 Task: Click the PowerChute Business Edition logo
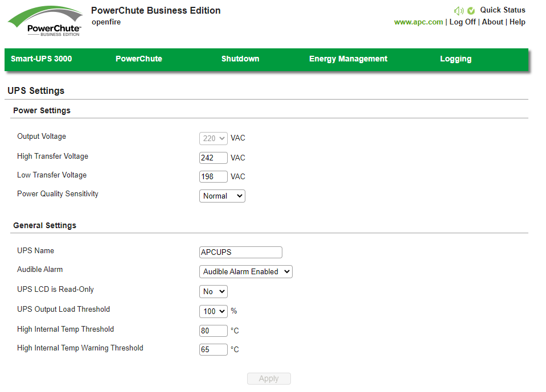pos(45,21)
